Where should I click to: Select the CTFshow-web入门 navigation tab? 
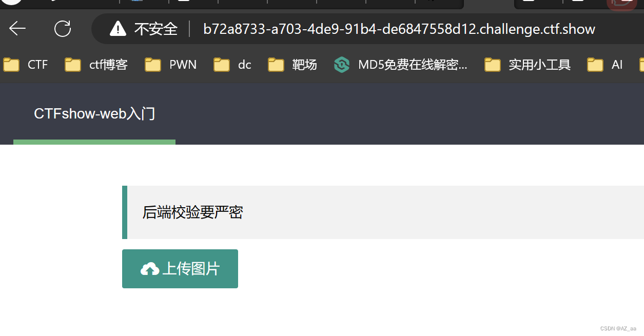click(x=94, y=114)
